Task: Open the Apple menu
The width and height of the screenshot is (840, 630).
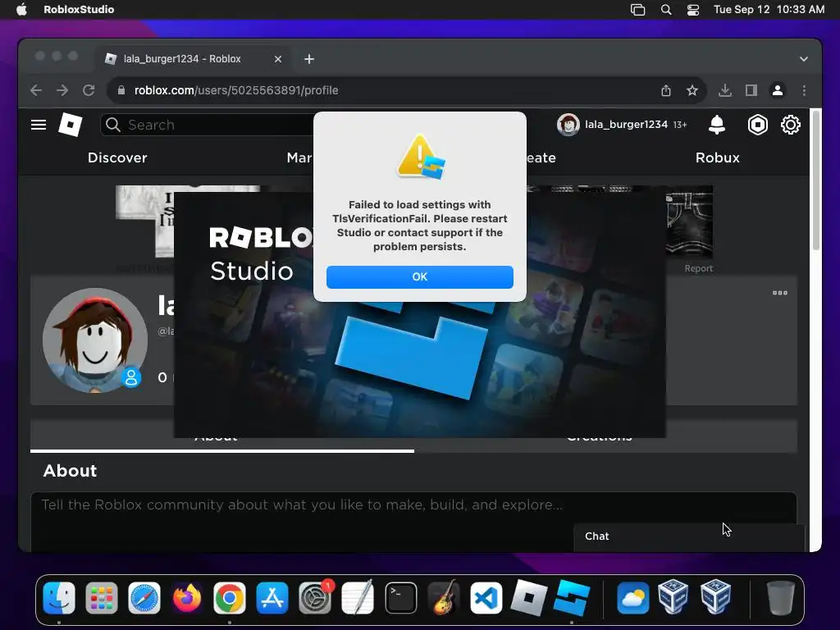Action: [21, 9]
